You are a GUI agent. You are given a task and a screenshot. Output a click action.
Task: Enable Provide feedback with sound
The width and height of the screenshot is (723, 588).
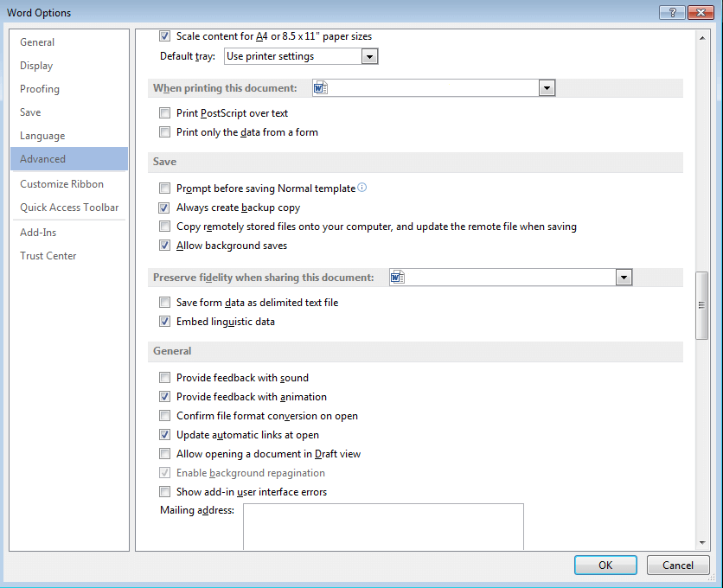pos(164,377)
